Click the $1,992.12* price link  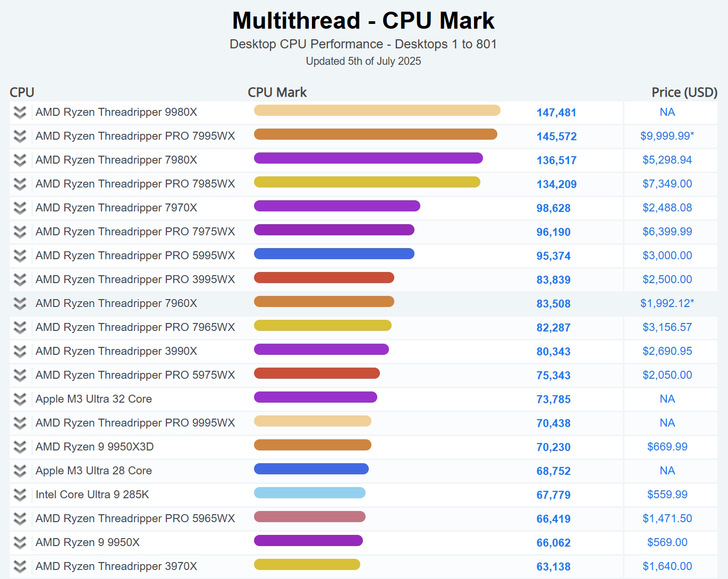(x=667, y=303)
